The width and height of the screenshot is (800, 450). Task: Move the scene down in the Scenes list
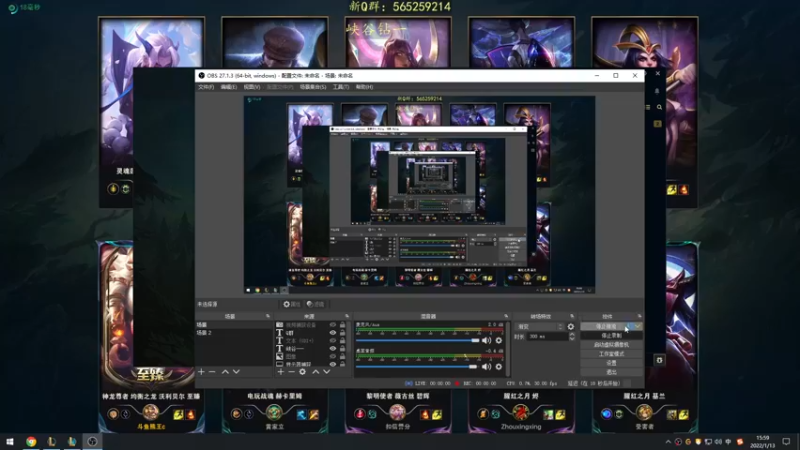236,372
